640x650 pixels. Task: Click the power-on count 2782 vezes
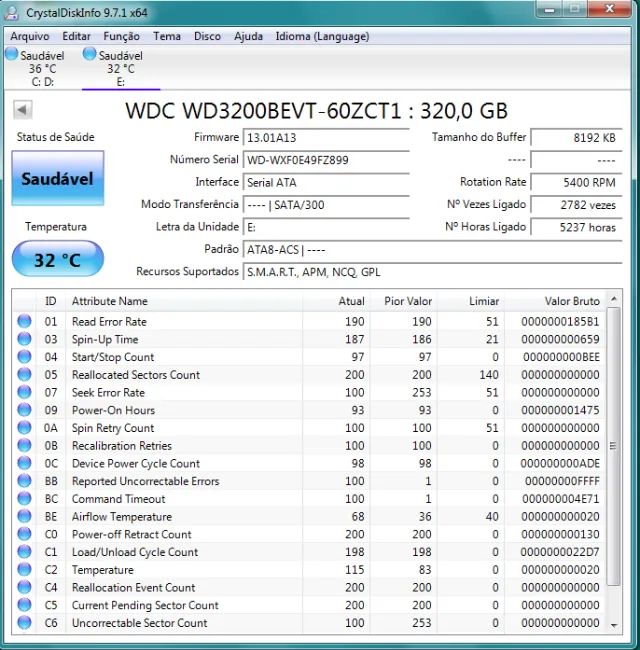tap(576, 205)
